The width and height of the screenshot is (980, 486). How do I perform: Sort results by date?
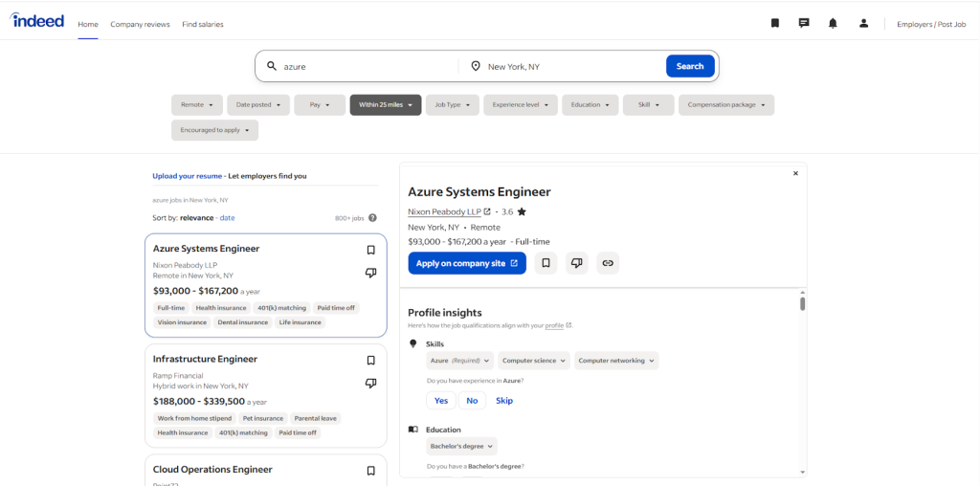pyautogui.click(x=227, y=218)
